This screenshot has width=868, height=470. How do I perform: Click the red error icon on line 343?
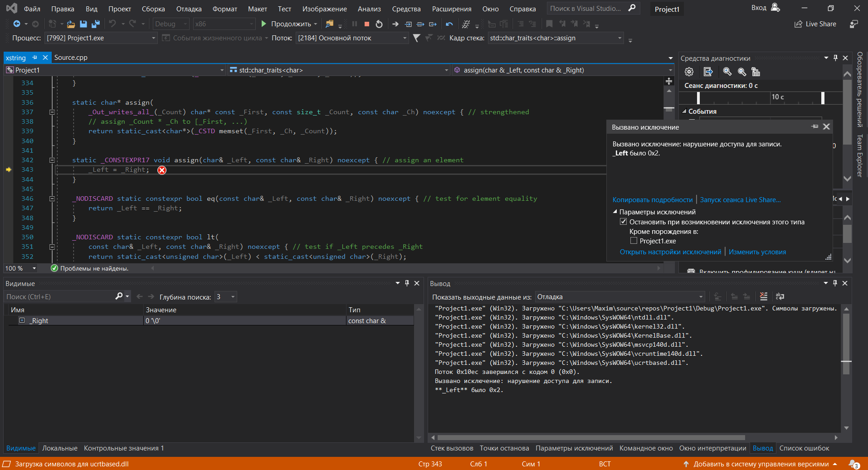162,170
